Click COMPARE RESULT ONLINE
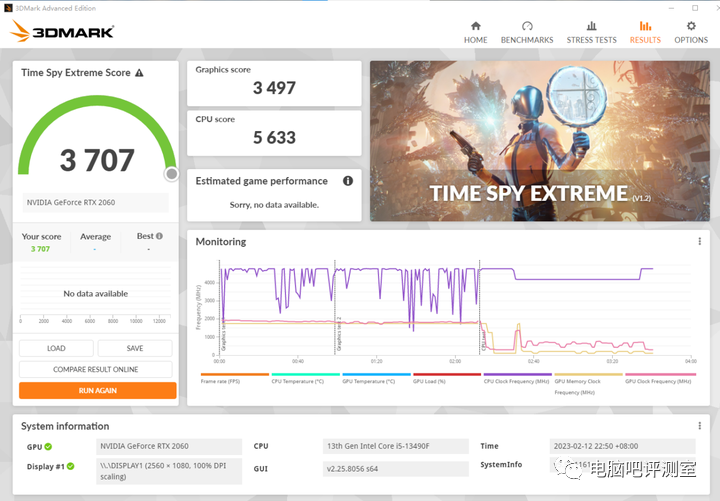Screen dimensions: 720x501 tap(96, 369)
